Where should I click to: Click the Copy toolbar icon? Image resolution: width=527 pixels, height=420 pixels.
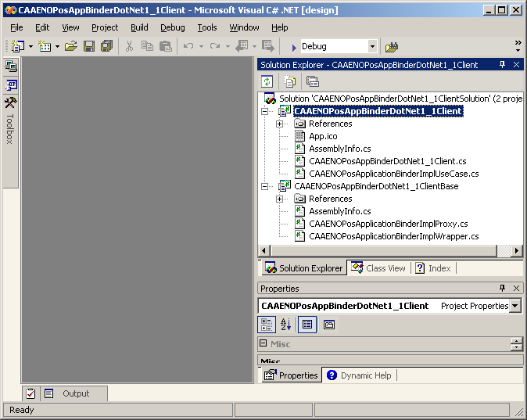147,46
